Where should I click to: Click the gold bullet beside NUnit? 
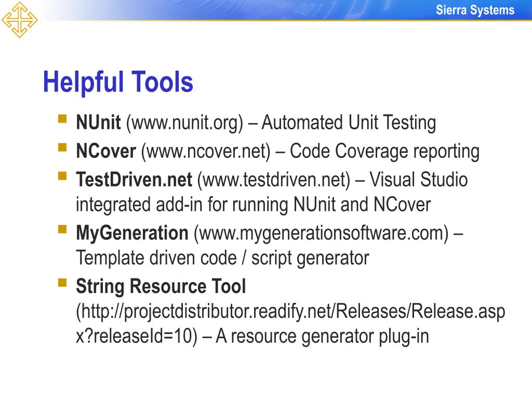tap(62, 118)
